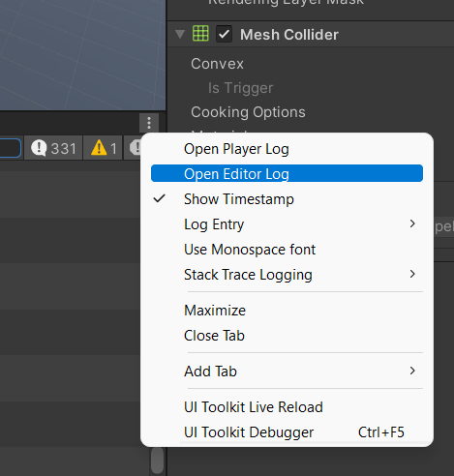Viewport: 454px width, 476px height.
Task: Toggle the error messages filter icon
Action: (x=134, y=148)
